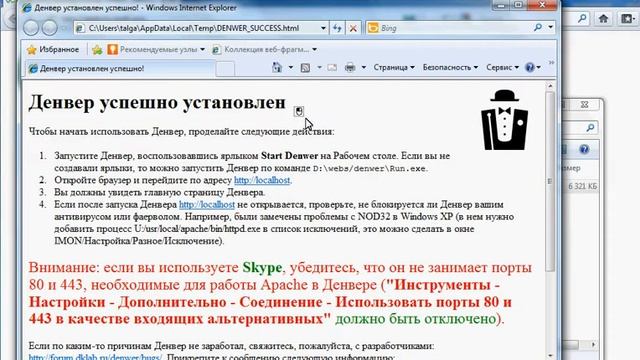The width and height of the screenshot is (640, 360).
Task: Open search provider options dropdown
Action: click(550, 28)
